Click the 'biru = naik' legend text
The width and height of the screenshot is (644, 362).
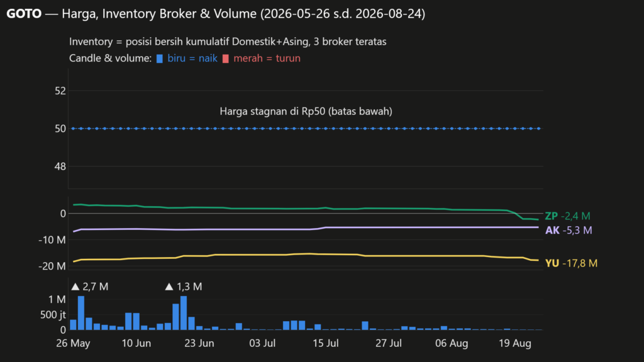click(x=192, y=58)
